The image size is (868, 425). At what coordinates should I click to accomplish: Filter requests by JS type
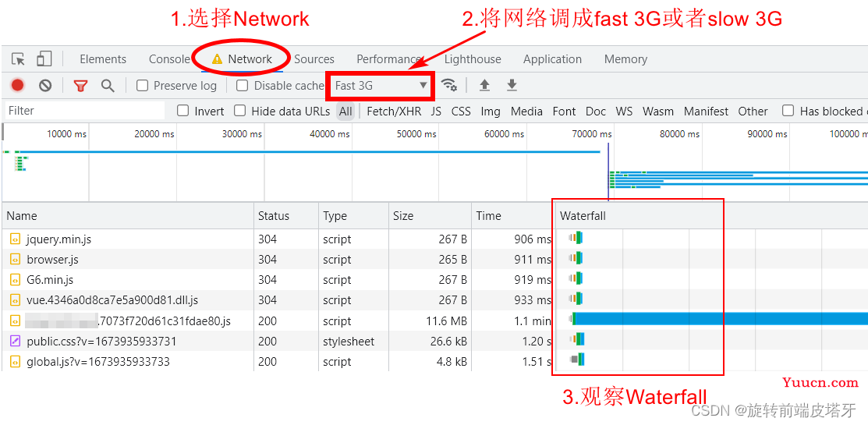click(436, 112)
